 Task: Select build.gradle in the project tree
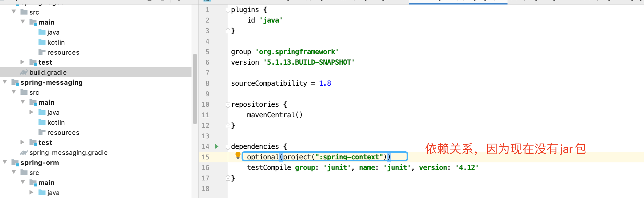coord(96,72)
